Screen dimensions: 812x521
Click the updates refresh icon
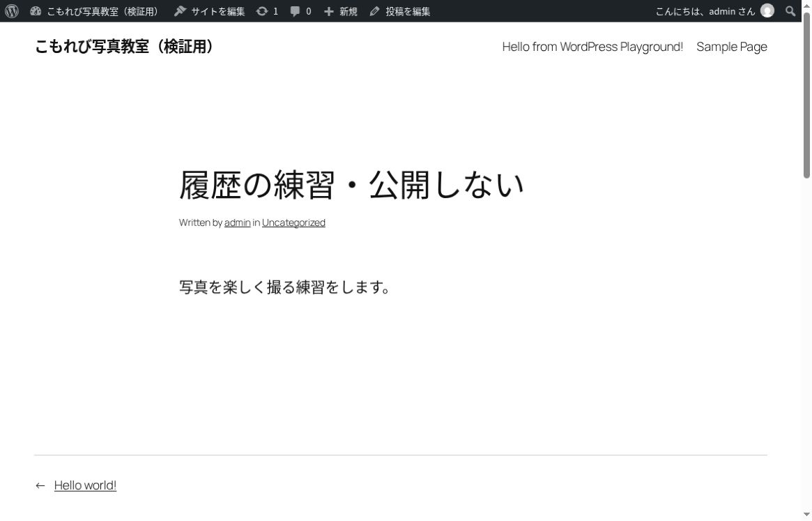pos(262,11)
